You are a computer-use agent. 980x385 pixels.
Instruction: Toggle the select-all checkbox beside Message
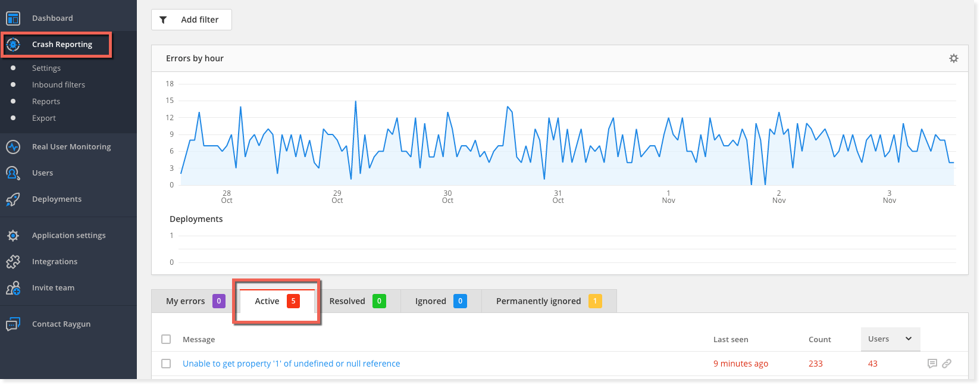click(x=166, y=339)
